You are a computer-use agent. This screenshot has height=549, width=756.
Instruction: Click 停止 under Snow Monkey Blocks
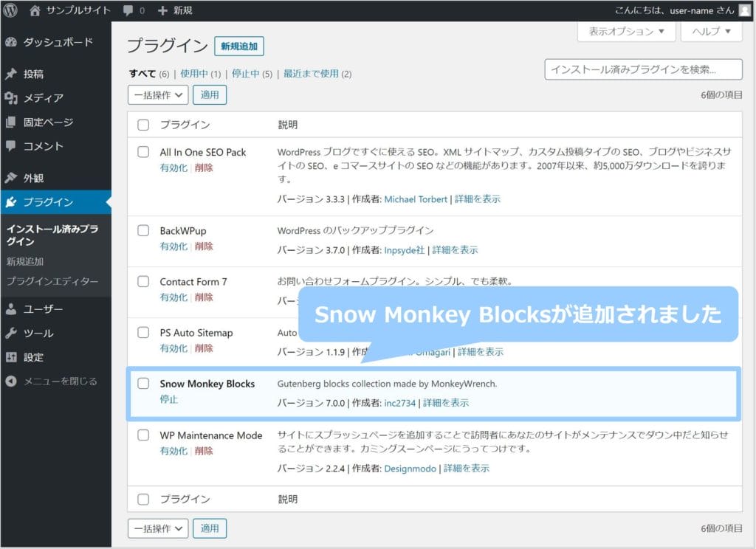coord(169,399)
